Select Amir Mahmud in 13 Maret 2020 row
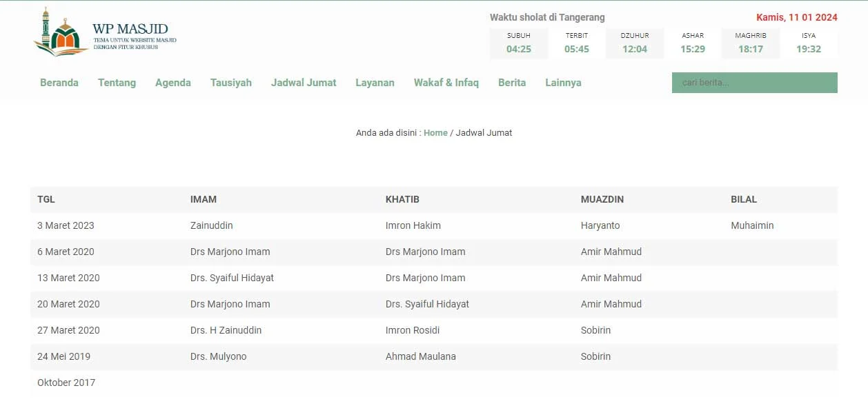Screen dimensions: 868x417 click(x=611, y=278)
